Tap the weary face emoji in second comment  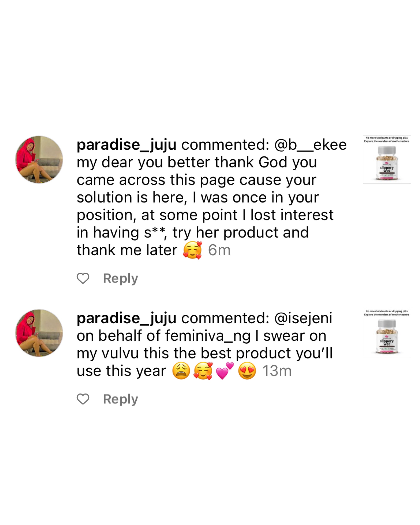181,371
